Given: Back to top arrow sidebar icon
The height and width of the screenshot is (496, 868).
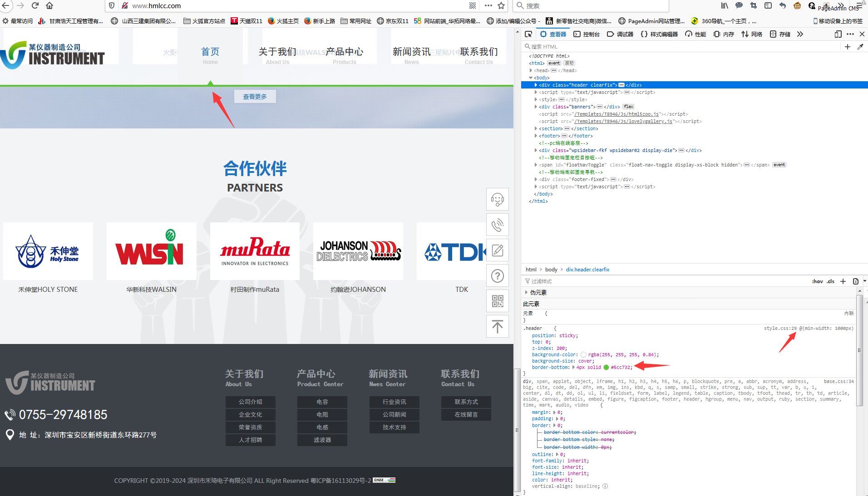Looking at the screenshot, I should (498, 326).
